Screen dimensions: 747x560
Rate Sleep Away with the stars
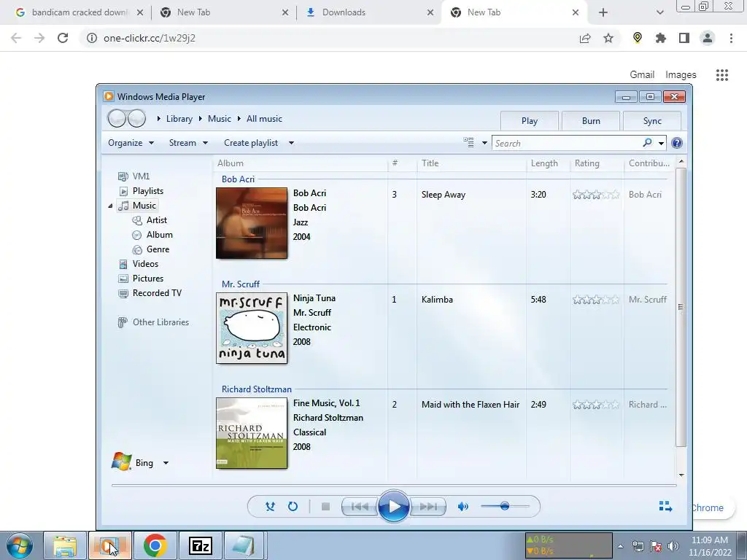(596, 194)
